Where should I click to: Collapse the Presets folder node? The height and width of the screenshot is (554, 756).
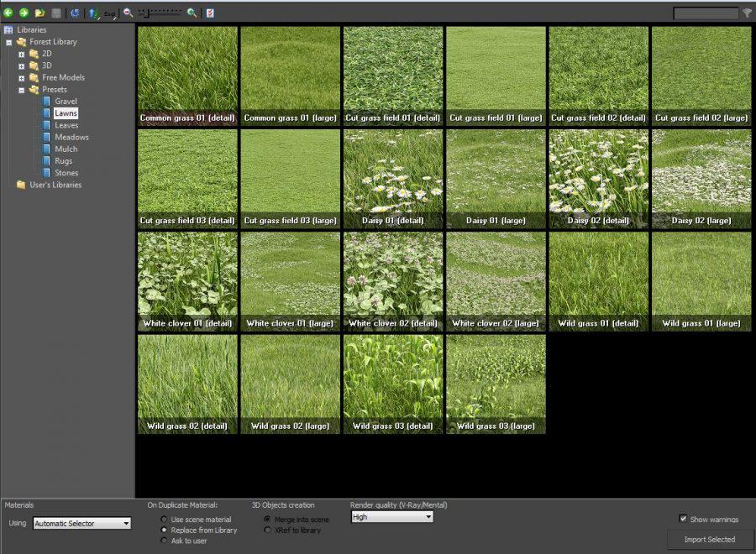pos(21,90)
